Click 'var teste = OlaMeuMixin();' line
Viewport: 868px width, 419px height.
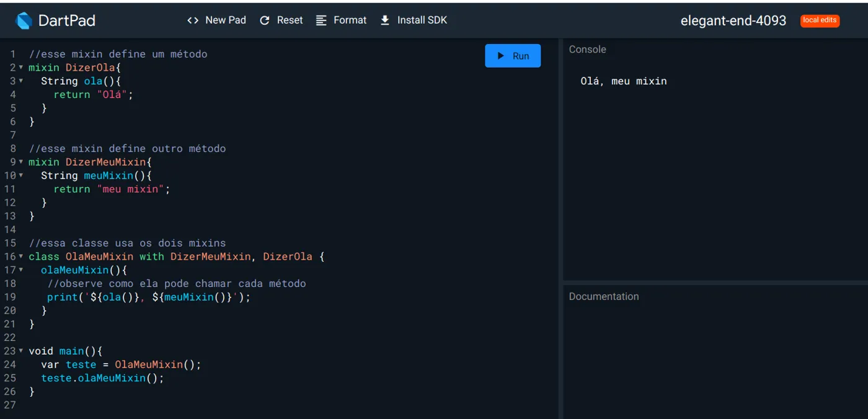[x=121, y=364]
